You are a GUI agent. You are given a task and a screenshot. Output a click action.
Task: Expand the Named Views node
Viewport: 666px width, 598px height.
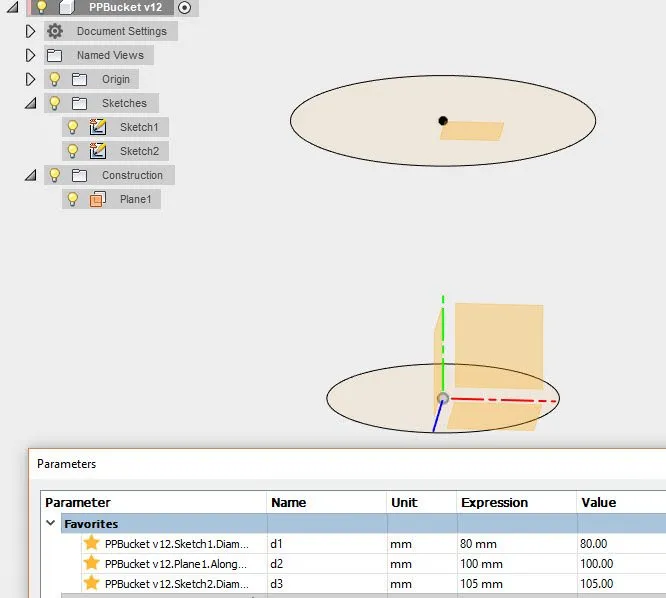[x=30, y=55]
